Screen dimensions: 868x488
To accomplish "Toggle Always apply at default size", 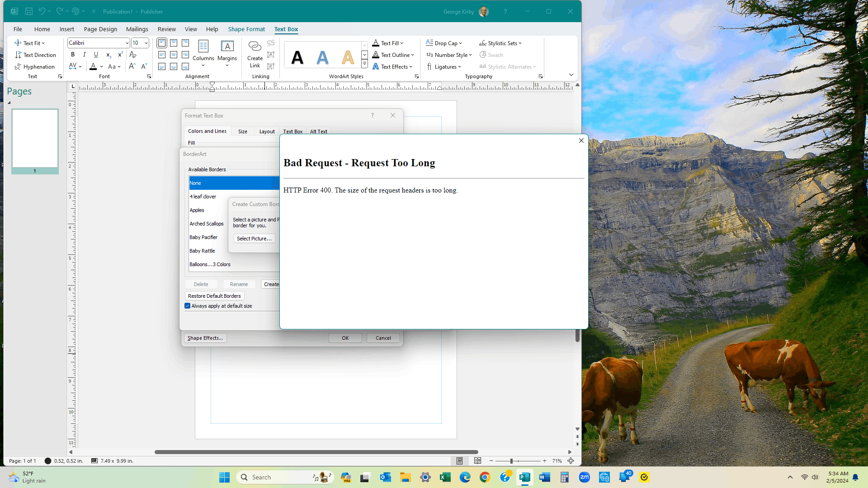I will [188, 306].
